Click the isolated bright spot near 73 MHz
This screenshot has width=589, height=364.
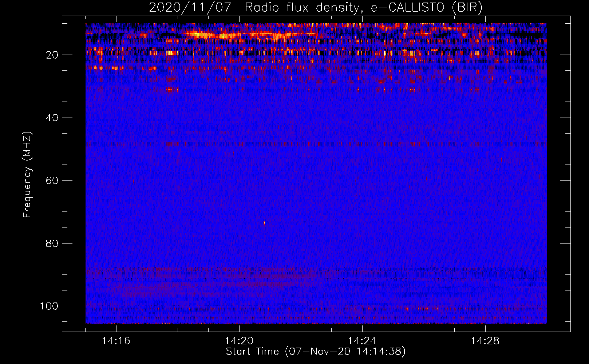click(264, 223)
